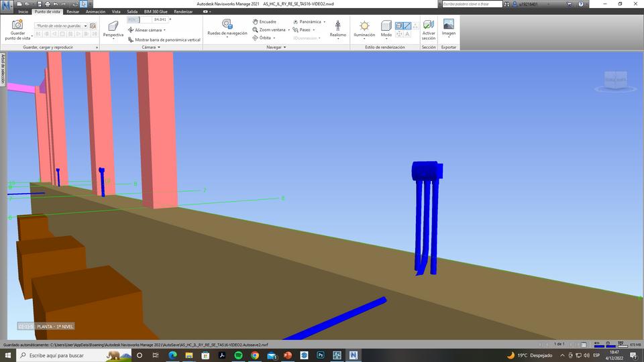Toggle 3D text display in render style

407,34
